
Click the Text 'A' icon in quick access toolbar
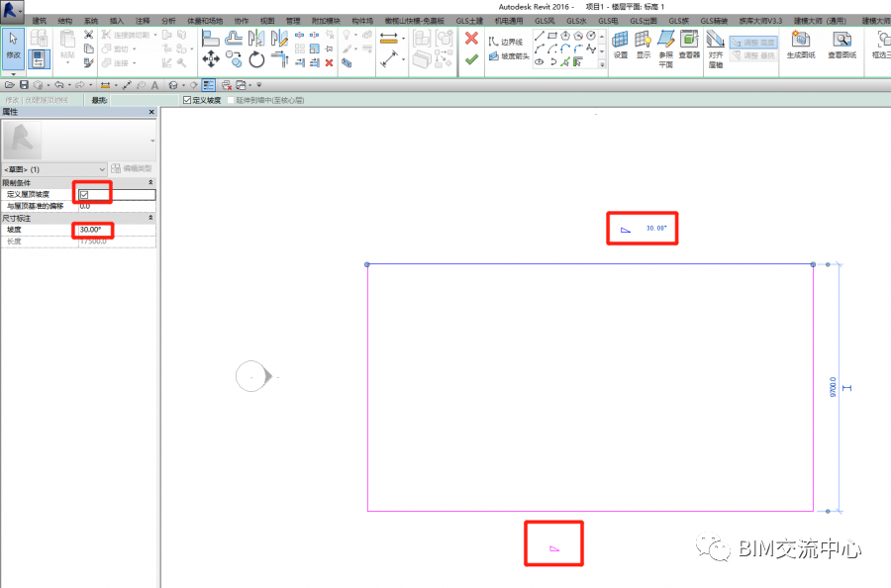click(154, 85)
